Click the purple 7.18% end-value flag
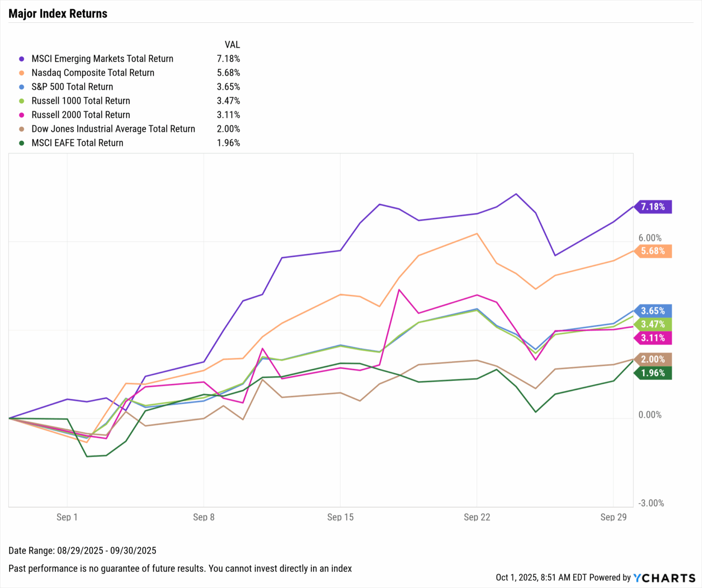The height and width of the screenshot is (588, 702). [x=653, y=207]
